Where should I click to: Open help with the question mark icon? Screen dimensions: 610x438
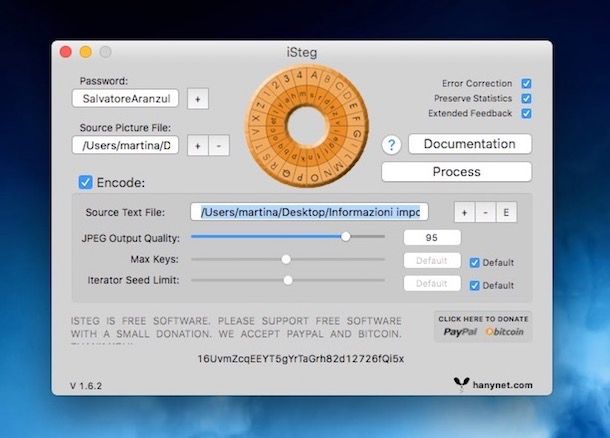[x=391, y=145]
